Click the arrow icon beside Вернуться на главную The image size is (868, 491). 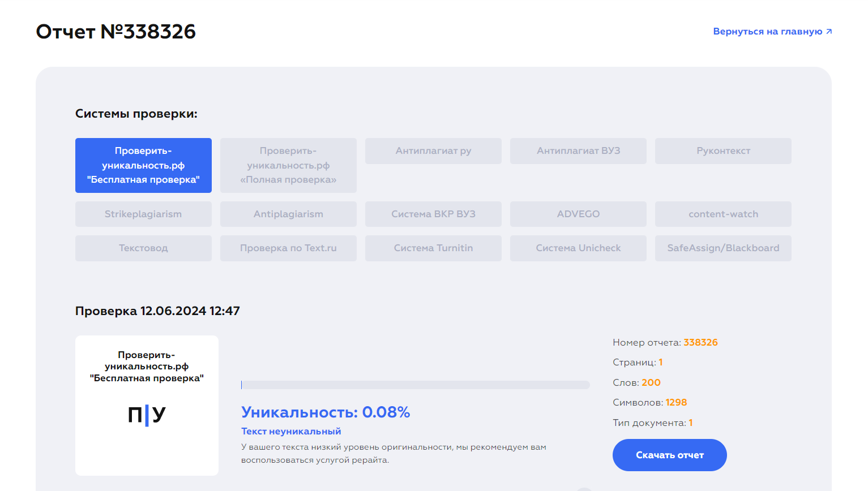click(829, 32)
